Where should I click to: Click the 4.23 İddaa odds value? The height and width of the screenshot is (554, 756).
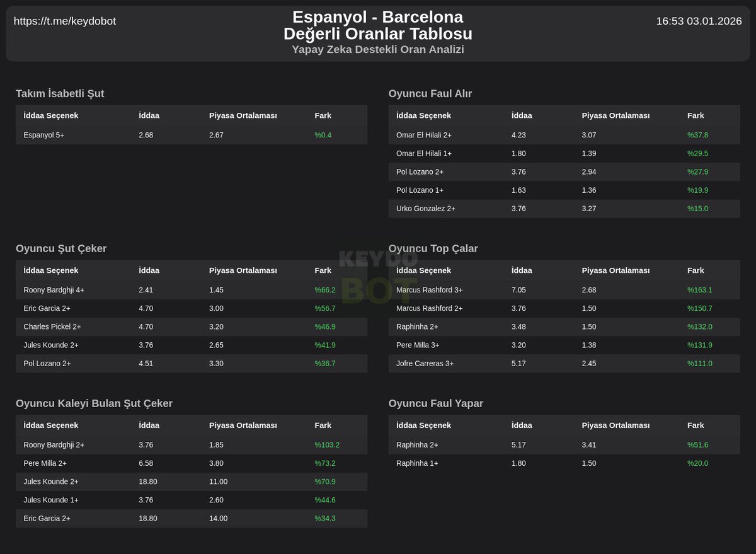518,135
